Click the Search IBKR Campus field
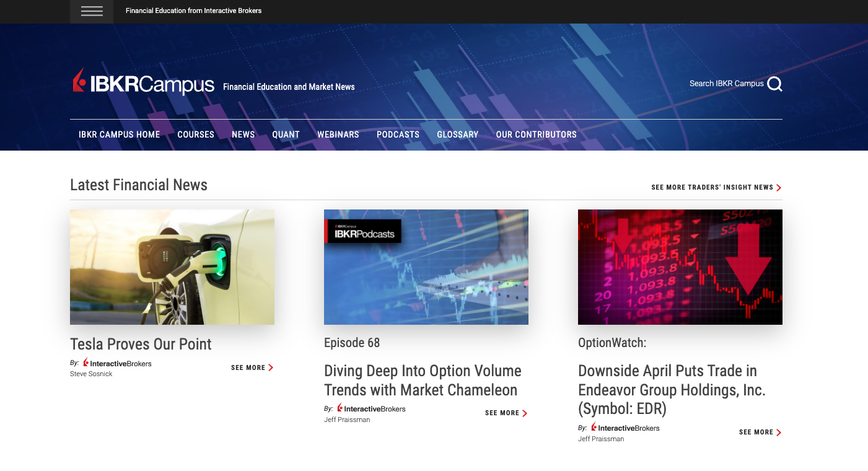Image resolution: width=868 pixels, height=471 pixels. click(x=727, y=84)
